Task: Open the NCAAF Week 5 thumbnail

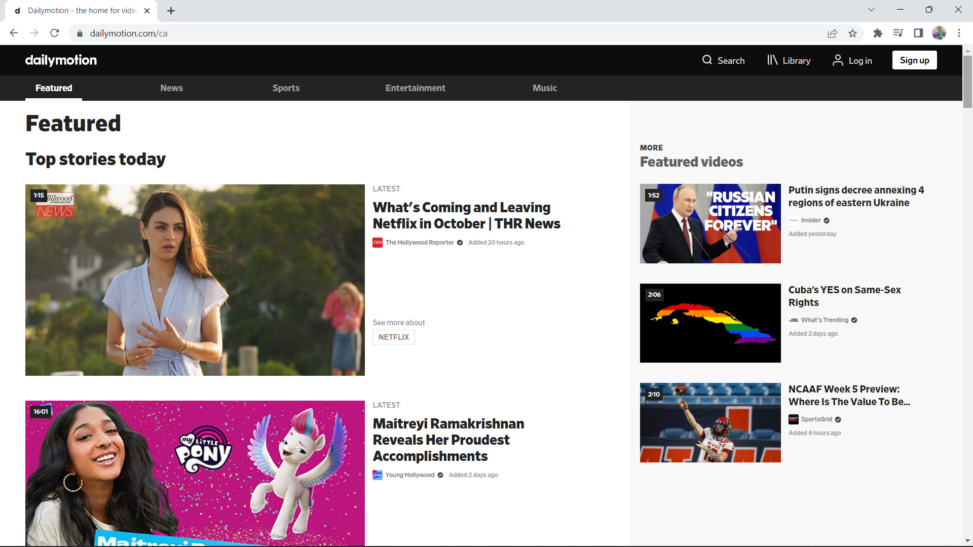Action: pos(710,422)
